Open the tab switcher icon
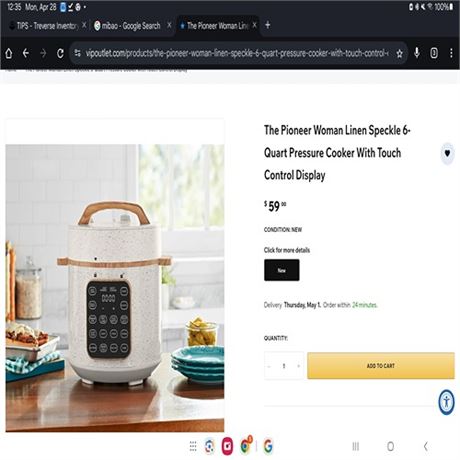Screen dimensions: 460x460 tap(434, 53)
